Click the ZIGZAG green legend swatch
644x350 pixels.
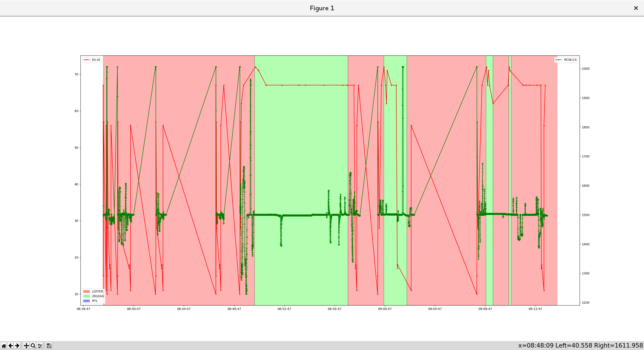point(87,296)
